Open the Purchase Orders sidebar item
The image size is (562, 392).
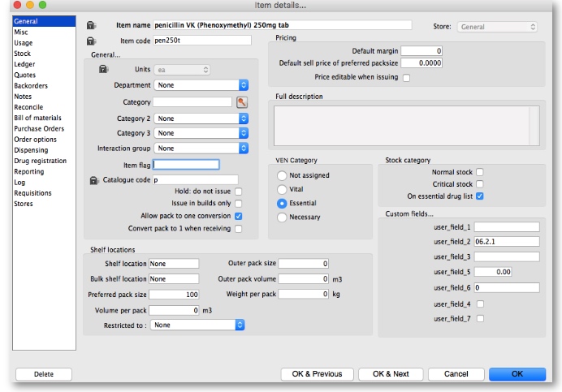click(38, 128)
